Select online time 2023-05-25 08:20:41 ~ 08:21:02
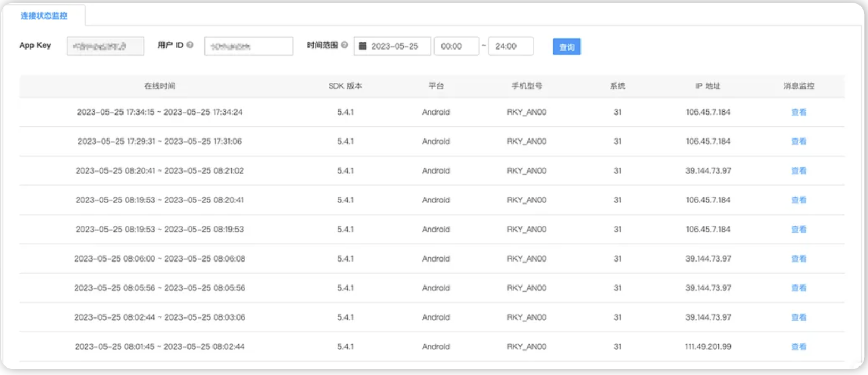 [x=160, y=170]
